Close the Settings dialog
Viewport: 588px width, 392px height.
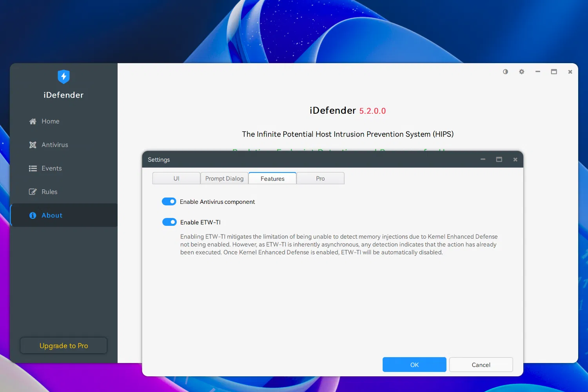click(x=515, y=160)
